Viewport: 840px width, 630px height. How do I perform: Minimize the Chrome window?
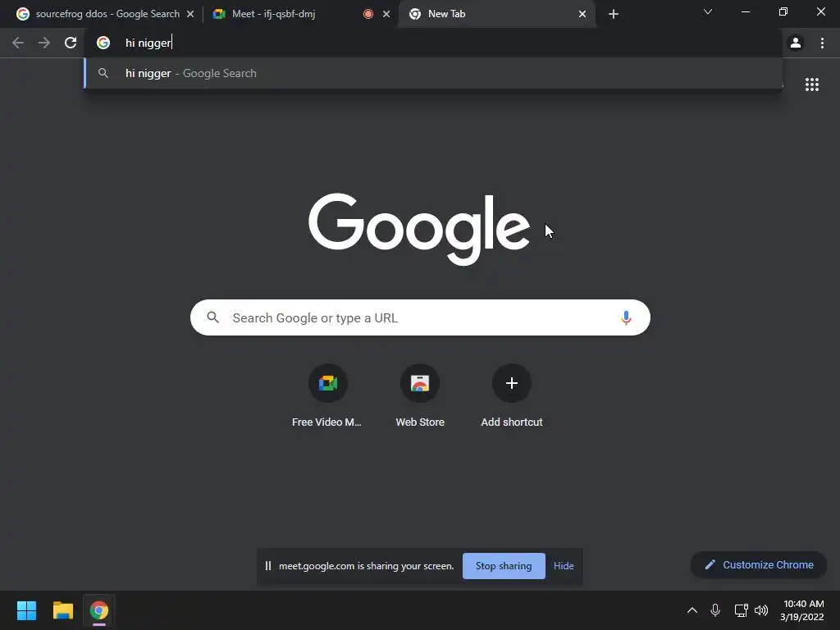[745, 11]
